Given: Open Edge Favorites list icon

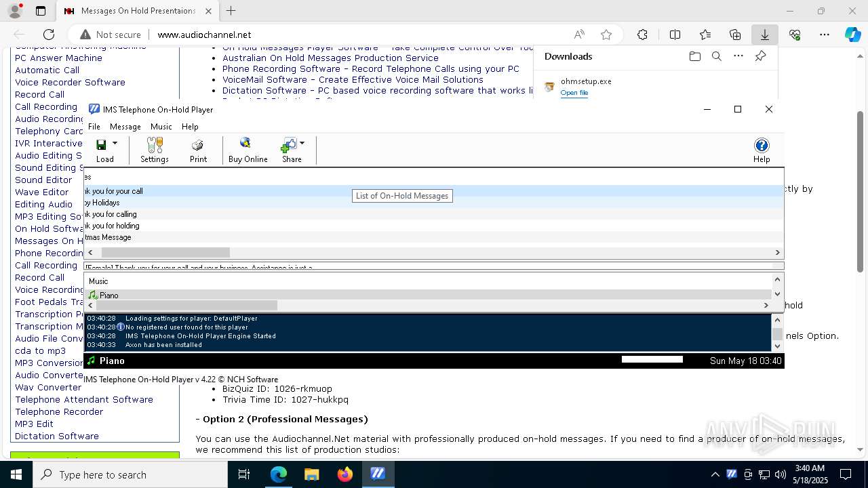Looking at the screenshot, I should (x=705, y=35).
